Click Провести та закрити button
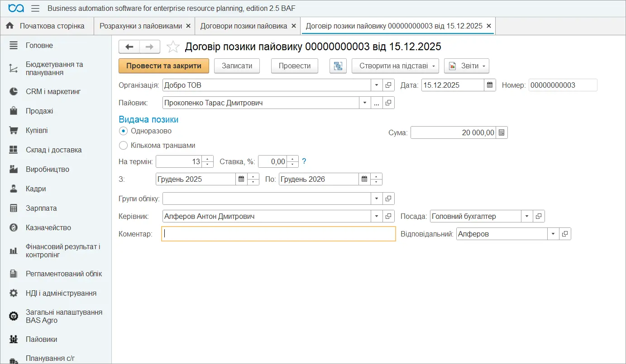The height and width of the screenshot is (364, 626). 164,66
